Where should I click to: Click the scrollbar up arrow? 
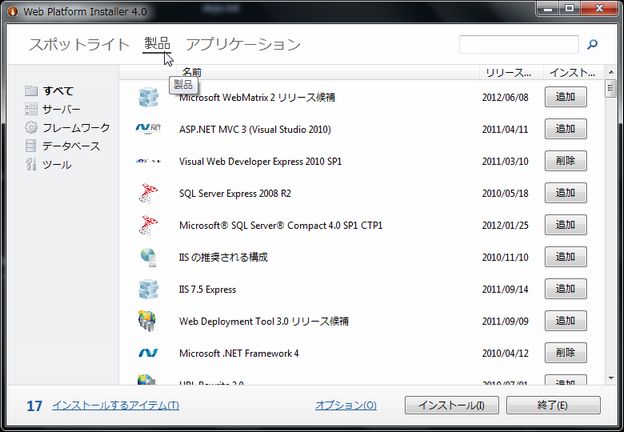point(611,72)
